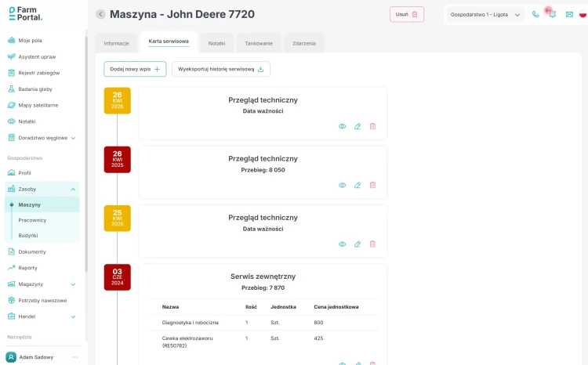Screen dimensions: 588x365
Task: Open the three-dots menu beside Adam Sadowy
Action: [x=75, y=357]
